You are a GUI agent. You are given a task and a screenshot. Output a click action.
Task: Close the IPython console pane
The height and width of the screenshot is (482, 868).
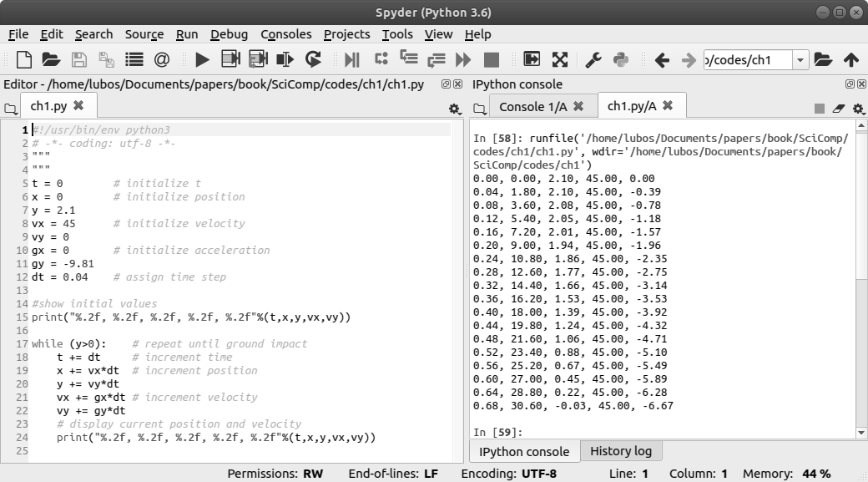point(861,84)
